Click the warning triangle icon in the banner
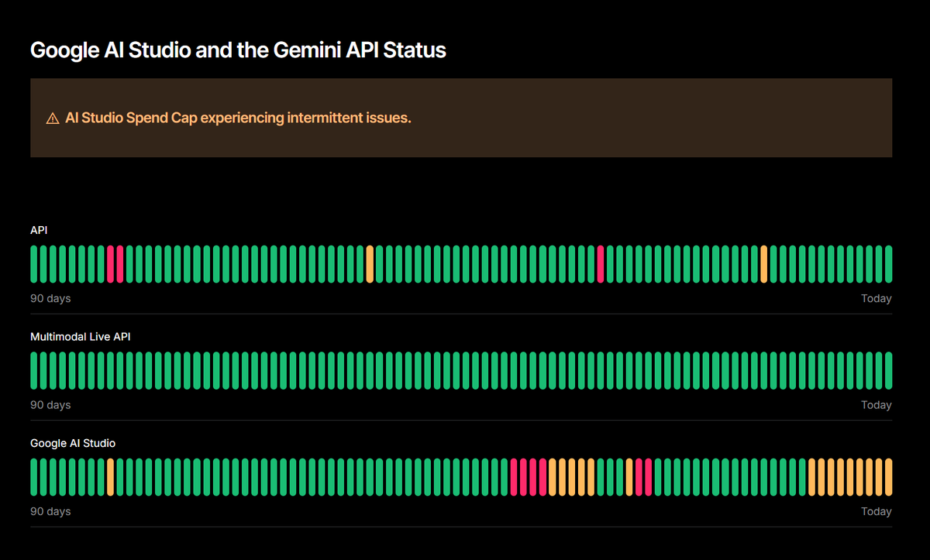 [53, 119]
